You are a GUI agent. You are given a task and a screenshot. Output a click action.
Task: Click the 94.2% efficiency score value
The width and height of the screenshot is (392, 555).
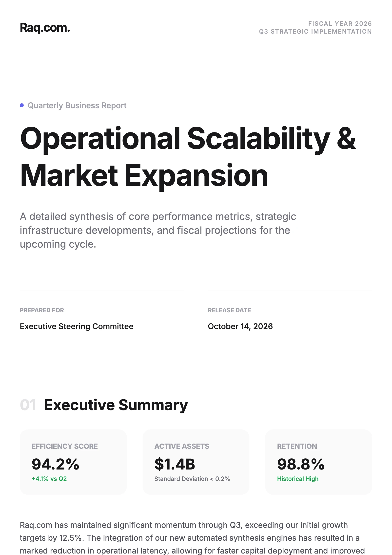pos(55,464)
